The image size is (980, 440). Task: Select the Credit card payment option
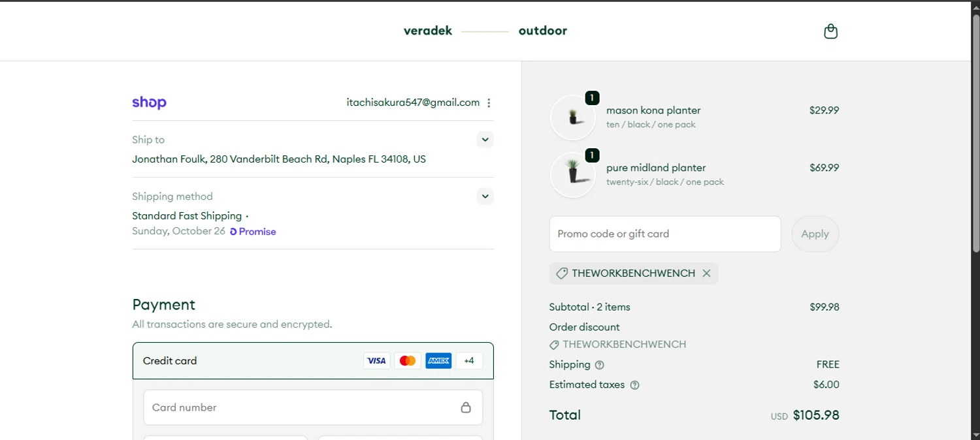tap(313, 360)
